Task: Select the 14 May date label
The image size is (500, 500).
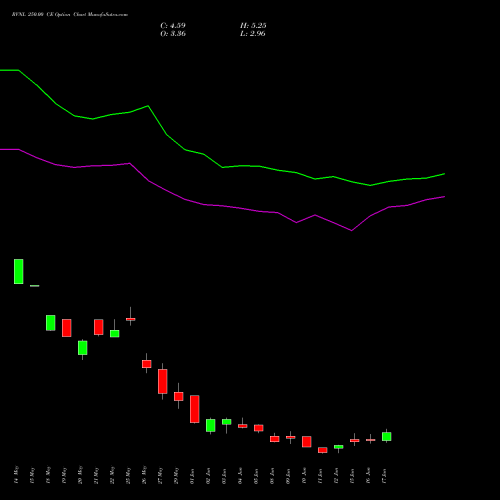Action: point(17,475)
